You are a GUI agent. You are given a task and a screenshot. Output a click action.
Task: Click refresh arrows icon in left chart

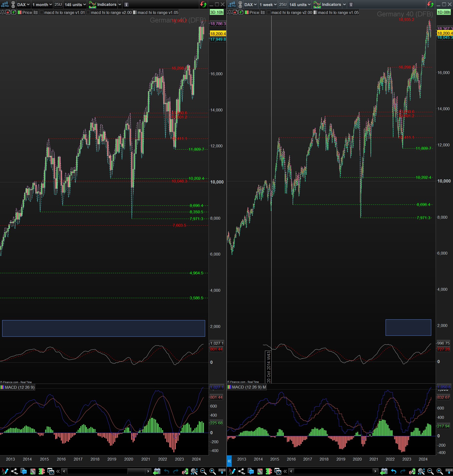[203, 4]
